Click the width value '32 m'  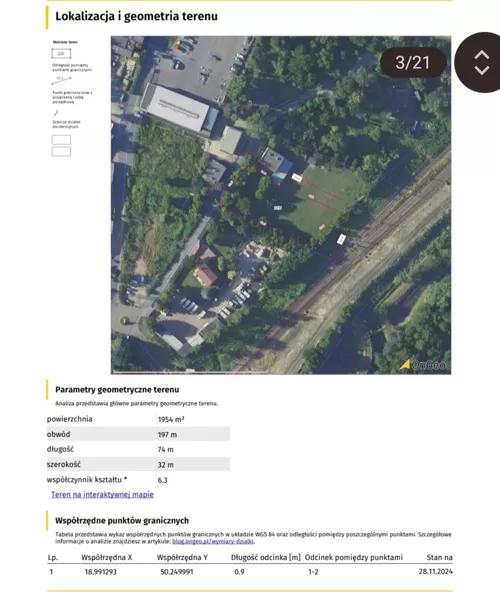(166, 465)
